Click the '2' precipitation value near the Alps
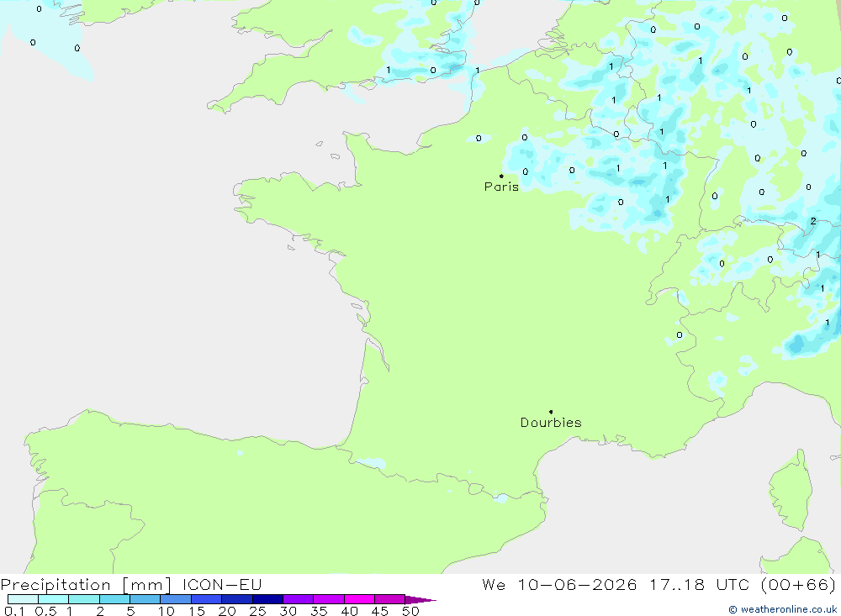Viewport: 841px width, 616px height. (813, 221)
